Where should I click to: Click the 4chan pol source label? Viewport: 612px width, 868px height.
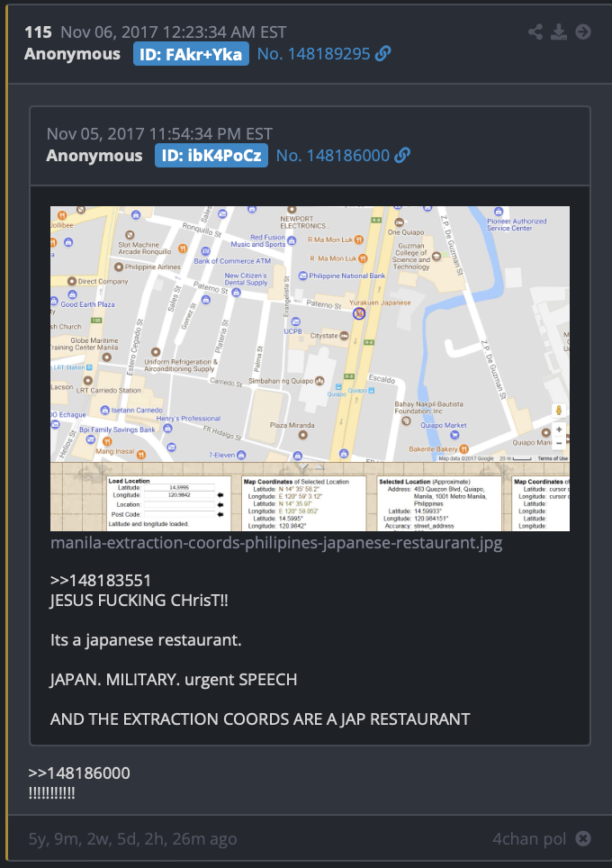(529, 839)
